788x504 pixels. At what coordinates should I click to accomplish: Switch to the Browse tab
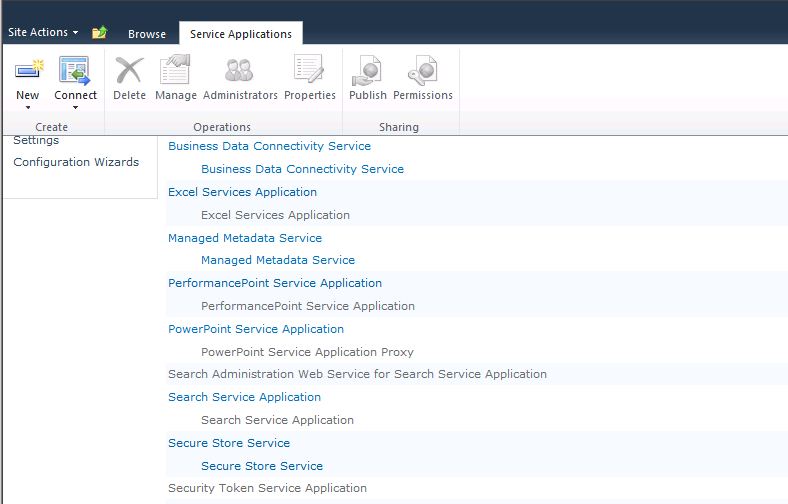(x=147, y=34)
